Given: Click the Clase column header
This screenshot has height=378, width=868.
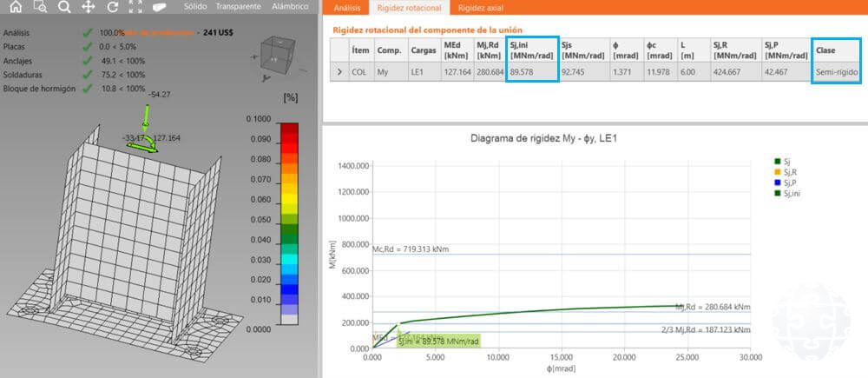Looking at the screenshot, I should point(834,50).
